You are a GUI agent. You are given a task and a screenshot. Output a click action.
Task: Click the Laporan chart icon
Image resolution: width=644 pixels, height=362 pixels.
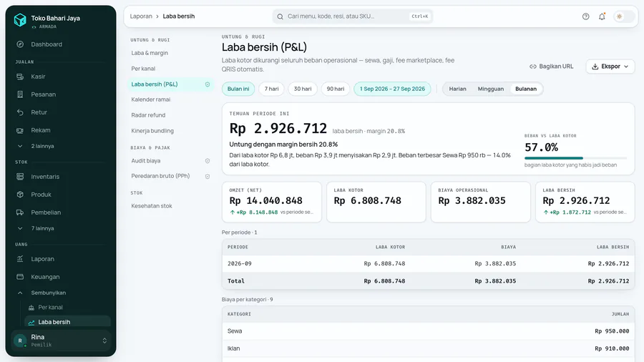(20, 259)
